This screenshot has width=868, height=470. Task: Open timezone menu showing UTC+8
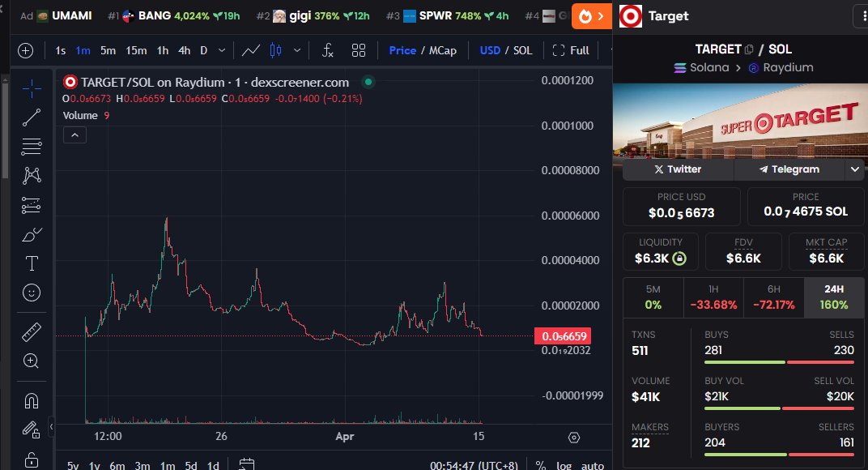point(474,466)
